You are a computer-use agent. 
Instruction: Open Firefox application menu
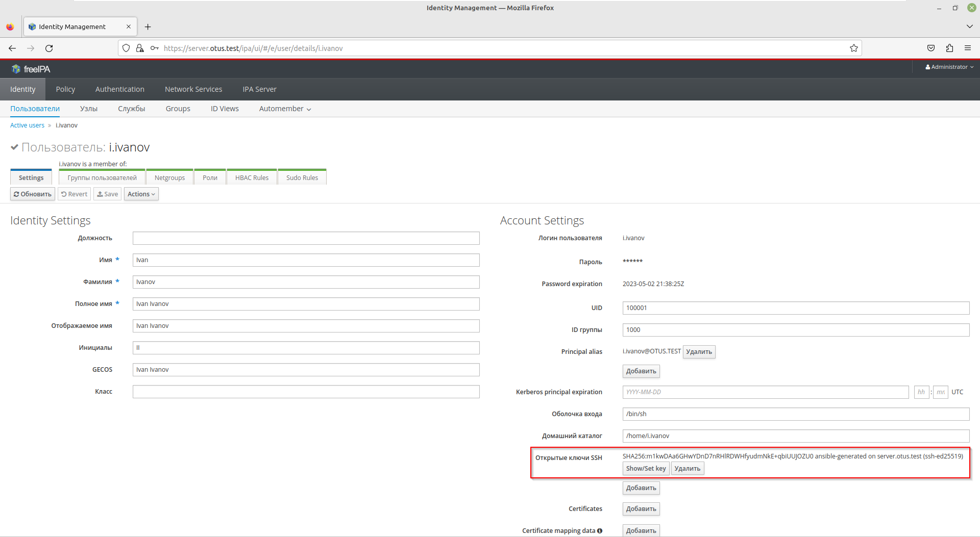tap(968, 48)
